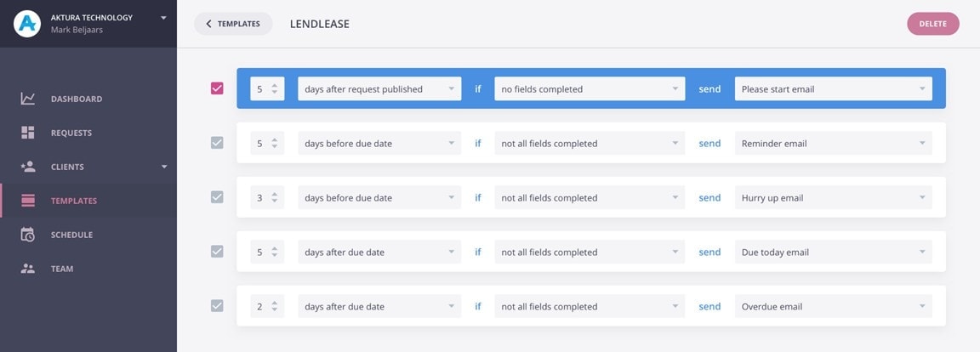Go back to Templates list
This screenshot has width=980, height=352.
(x=233, y=24)
